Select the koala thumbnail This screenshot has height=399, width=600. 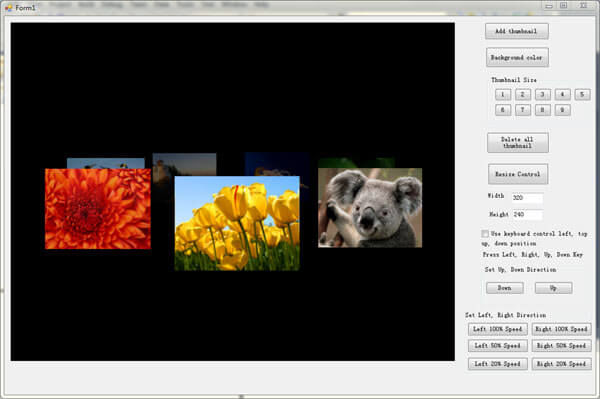click(370, 208)
